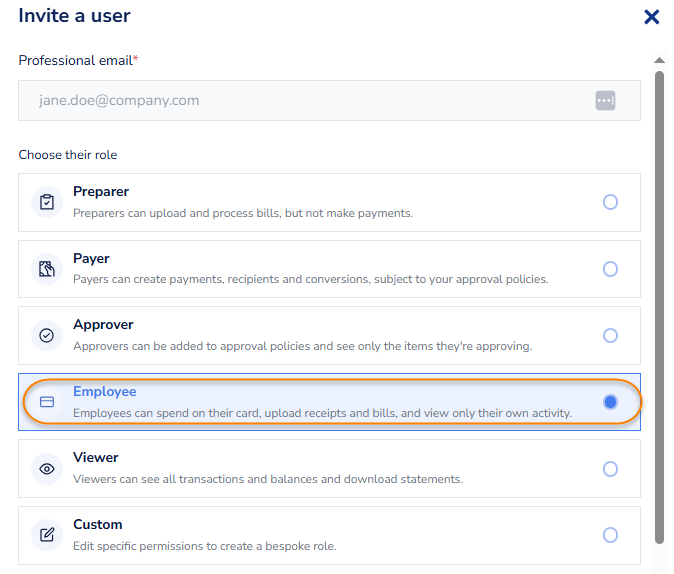Click the autofill dots icon in email field
Image resolution: width=674 pixels, height=574 pixels.
click(x=604, y=100)
